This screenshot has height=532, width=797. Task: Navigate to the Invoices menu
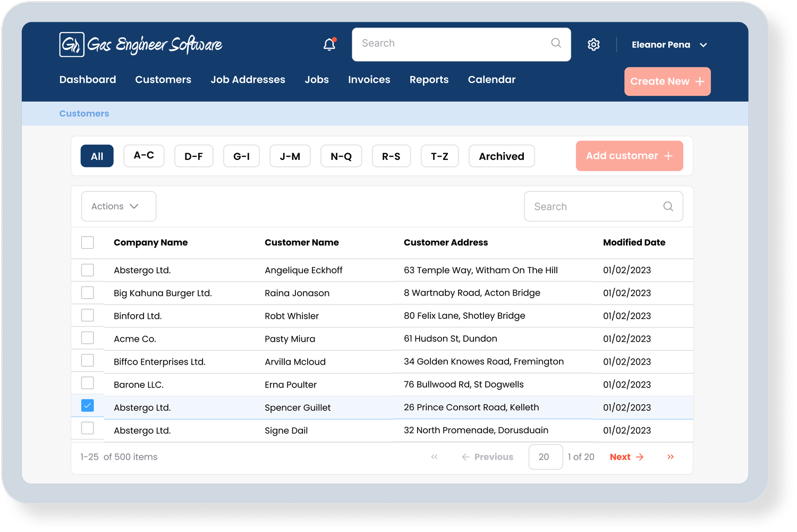tap(369, 80)
